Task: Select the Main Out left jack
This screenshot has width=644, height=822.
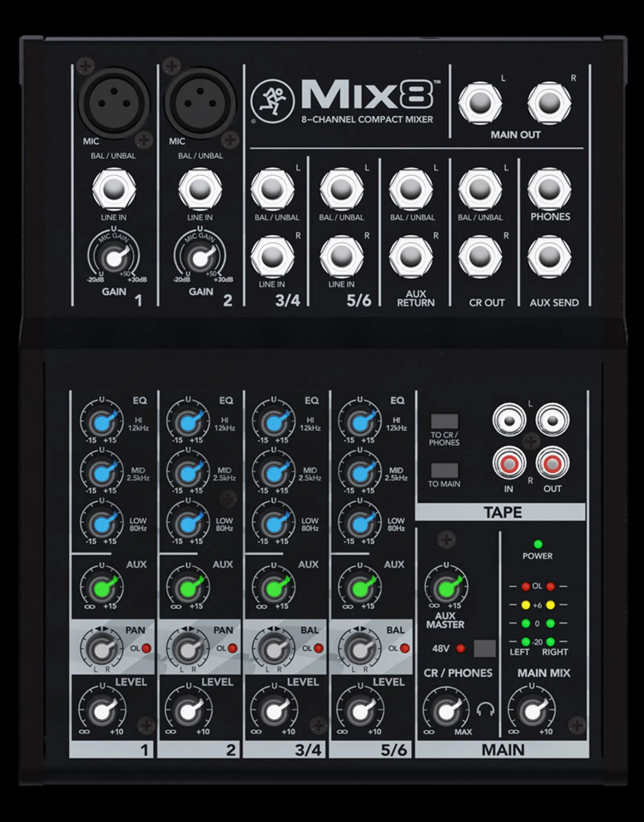Action: pyautogui.click(x=480, y=103)
